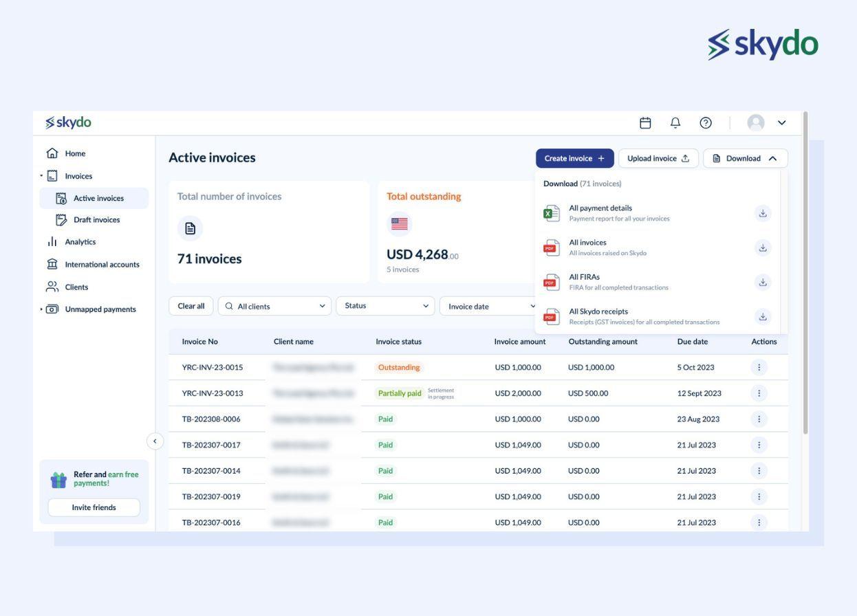The width and height of the screenshot is (857, 616).
Task: Click the help question mark icon
Action: coord(705,122)
